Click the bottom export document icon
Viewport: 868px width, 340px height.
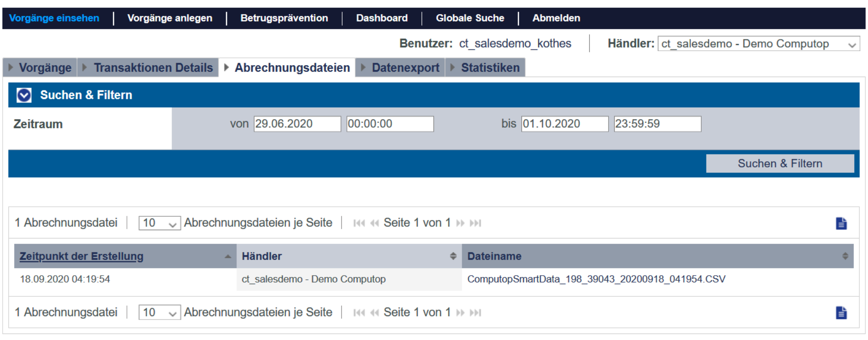coord(841,312)
